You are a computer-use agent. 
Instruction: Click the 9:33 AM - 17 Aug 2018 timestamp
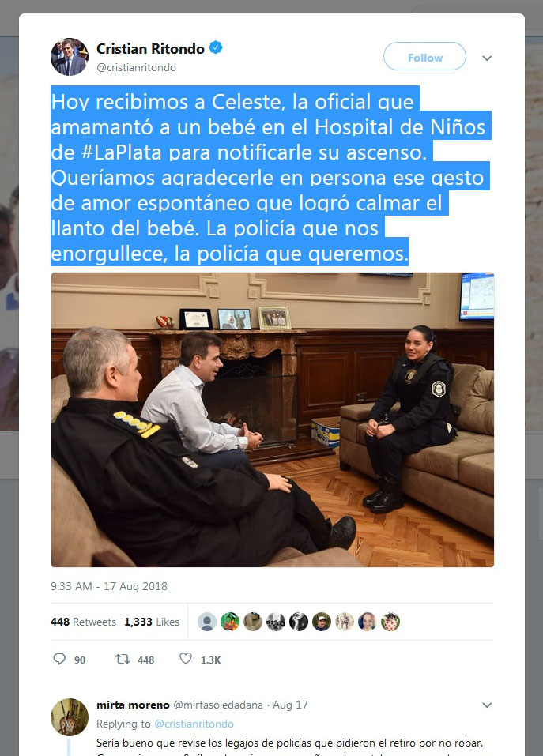(x=109, y=586)
